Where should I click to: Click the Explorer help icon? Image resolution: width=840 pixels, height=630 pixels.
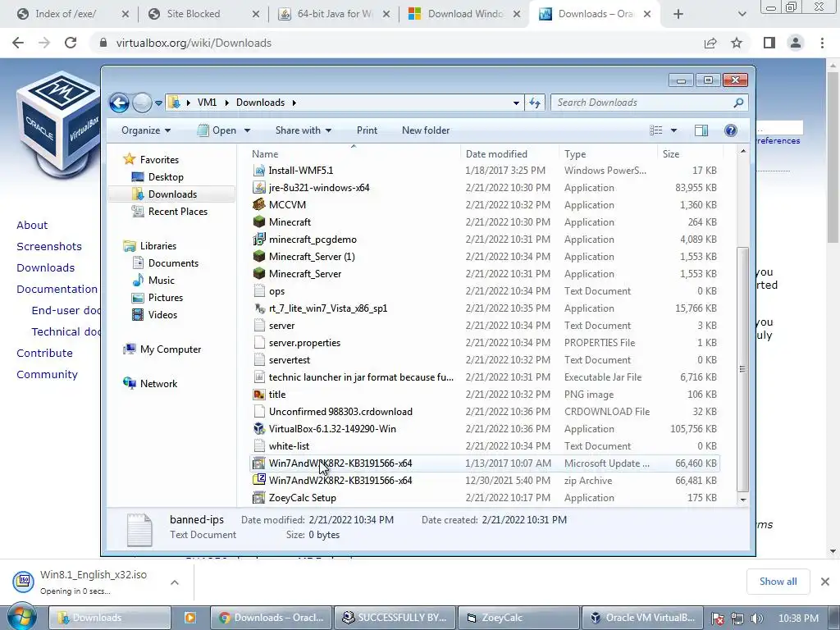pyautogui.click(x=731, y=130)
